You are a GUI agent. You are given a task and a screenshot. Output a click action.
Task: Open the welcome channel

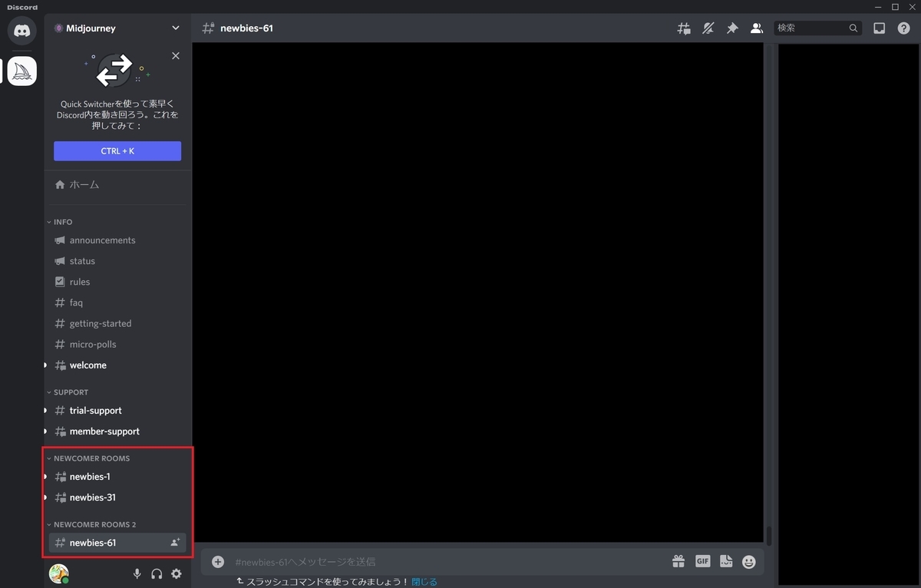pyautogui.click(x=117, y=365)
